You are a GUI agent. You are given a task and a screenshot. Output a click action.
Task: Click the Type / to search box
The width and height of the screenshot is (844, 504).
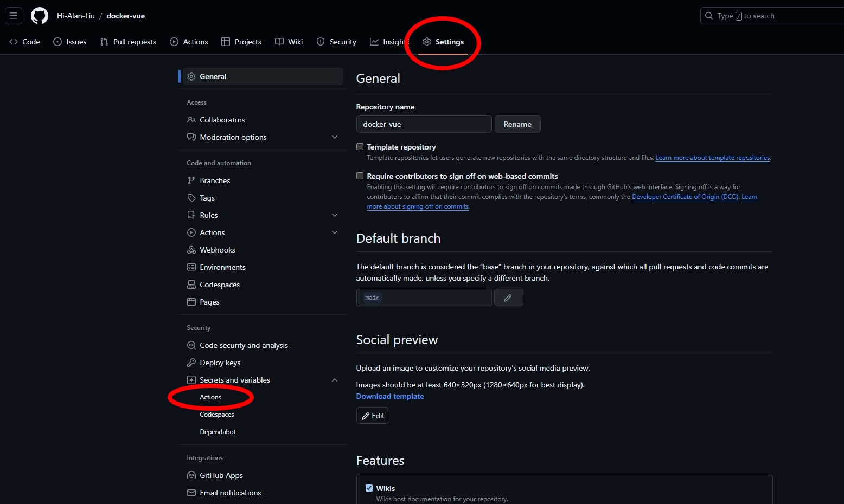pos(772,16)
